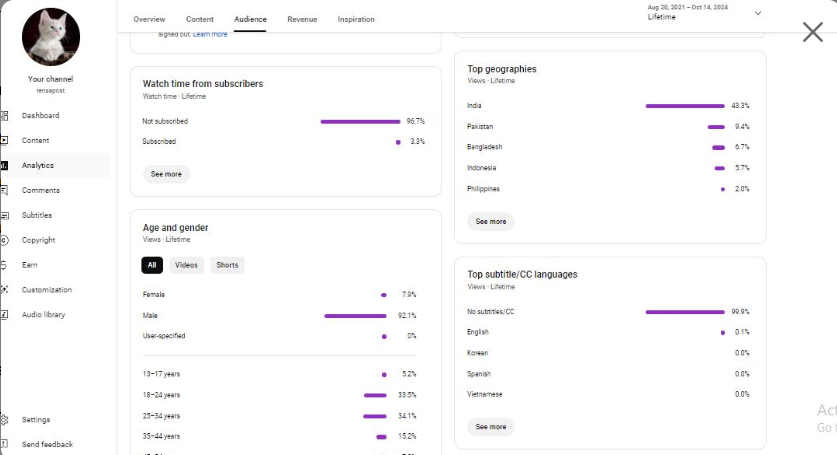Open the Copyright icon in sidebar

[4, 240]
